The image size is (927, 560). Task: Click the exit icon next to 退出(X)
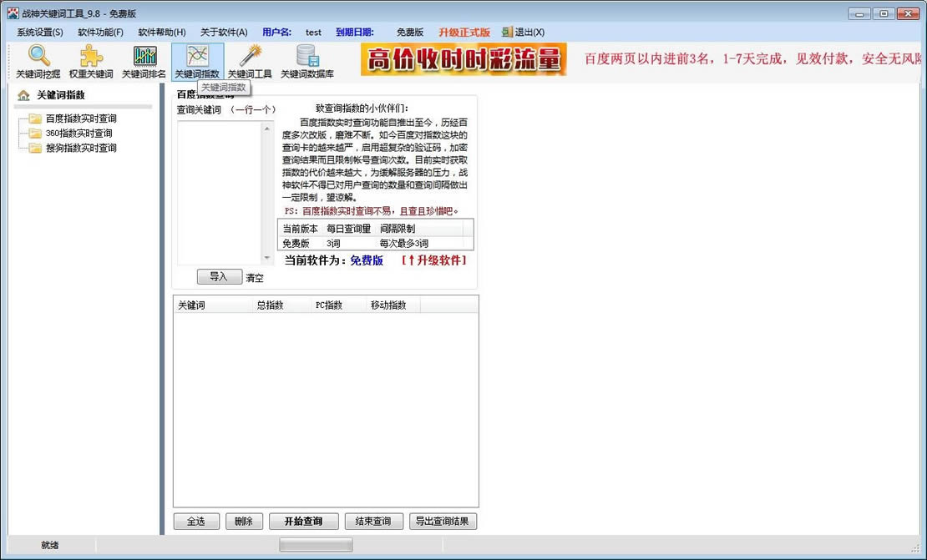pyautogui.click(x=507, y=32)
